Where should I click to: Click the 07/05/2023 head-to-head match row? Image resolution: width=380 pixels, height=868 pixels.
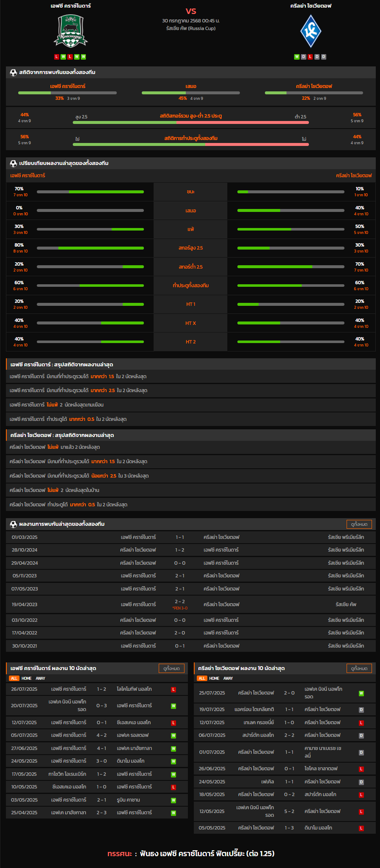(x=191, y=589)
